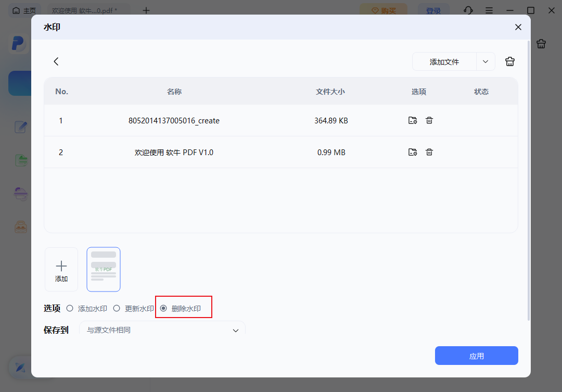This screenshot has width=562, height=392.
Task: Click the trash basket icon behind the dialog
Action: (541, 44)
